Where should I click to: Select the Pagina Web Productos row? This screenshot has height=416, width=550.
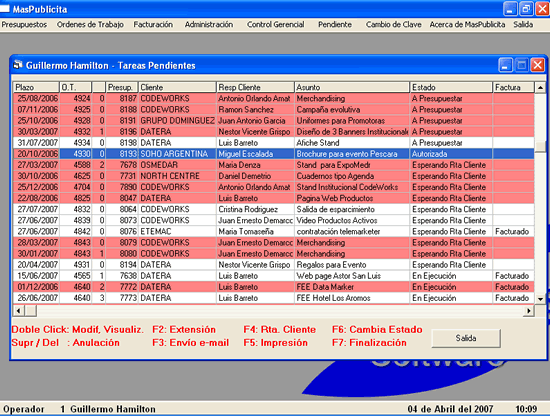[x=274, y=199]
